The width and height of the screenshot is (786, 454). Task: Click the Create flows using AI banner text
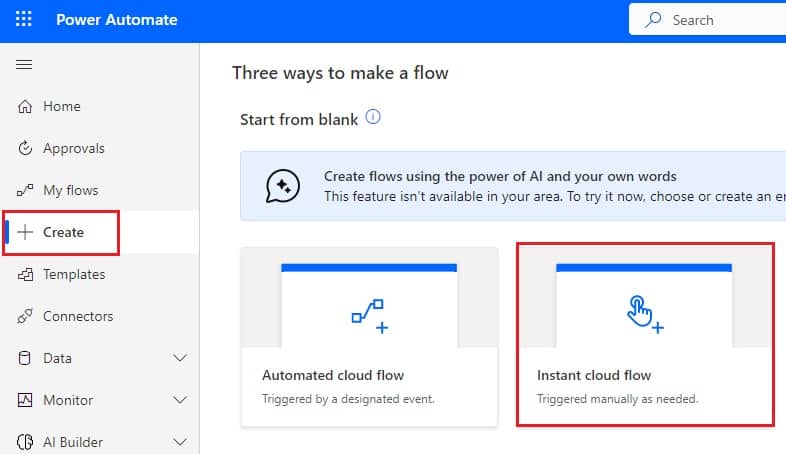click(x=500, y=176)
